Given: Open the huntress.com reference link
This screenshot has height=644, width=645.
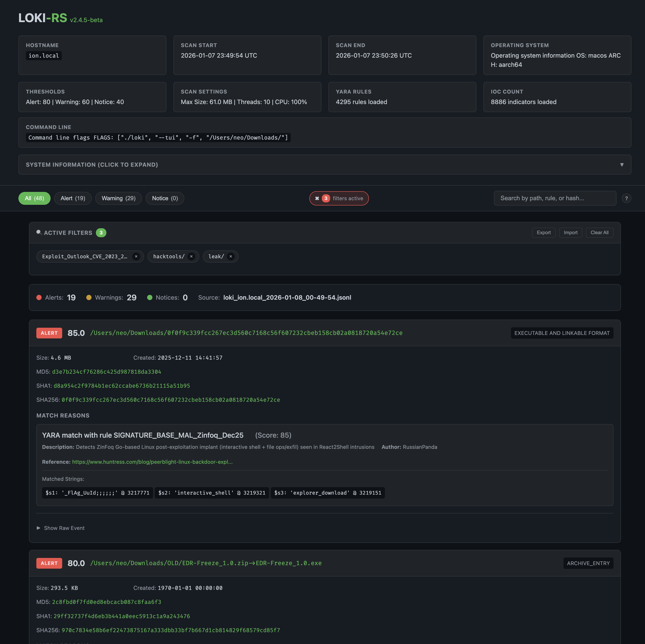Looking at the screenshot, I should pyautogui.click(x=152, y=462).
